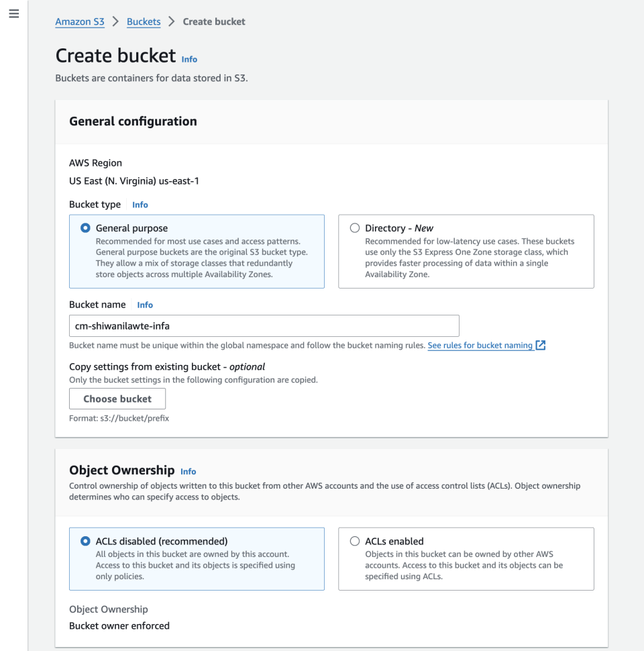644x651 pixels.
Task: Click the bucket name input field
Action: coord(264,325)
